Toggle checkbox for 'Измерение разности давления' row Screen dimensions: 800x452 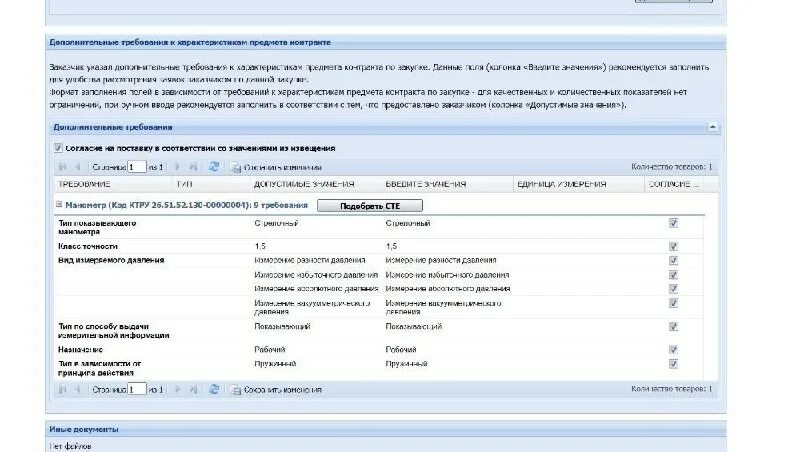673,261
